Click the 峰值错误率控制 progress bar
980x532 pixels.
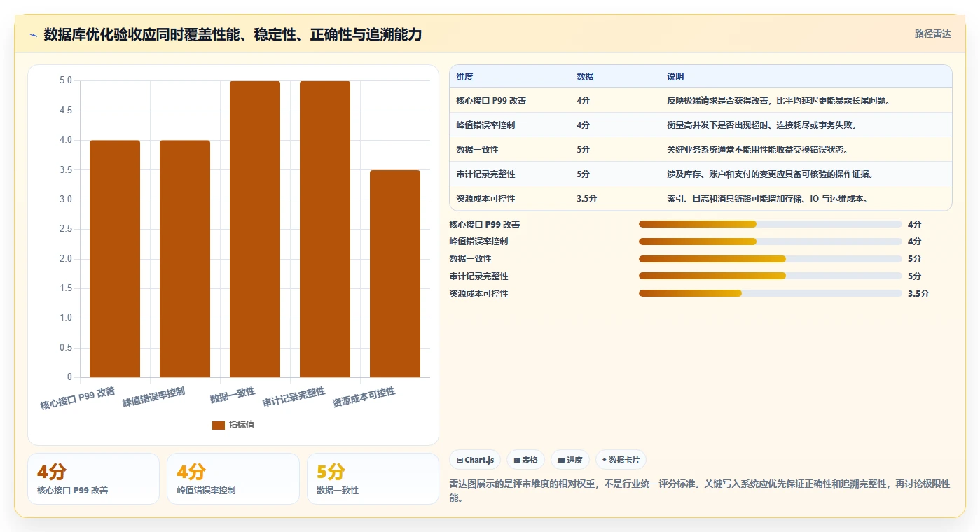pos(771,241)
